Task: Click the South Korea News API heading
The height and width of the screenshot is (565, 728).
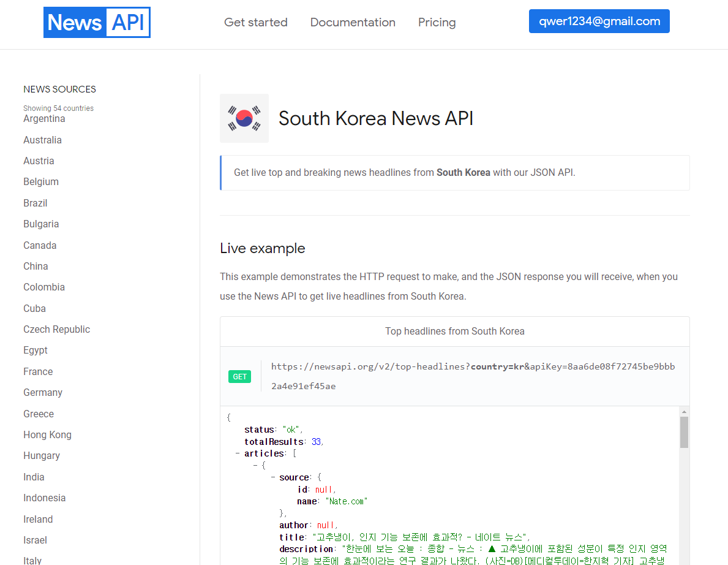Action: coord(375,118)
